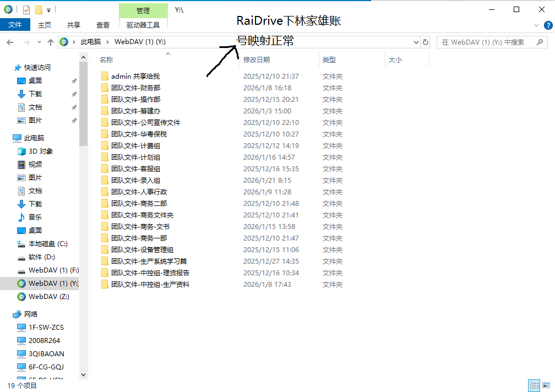Select the 团队文件-计费组 folder
This screenshot has width=555, height=392.
135,146
